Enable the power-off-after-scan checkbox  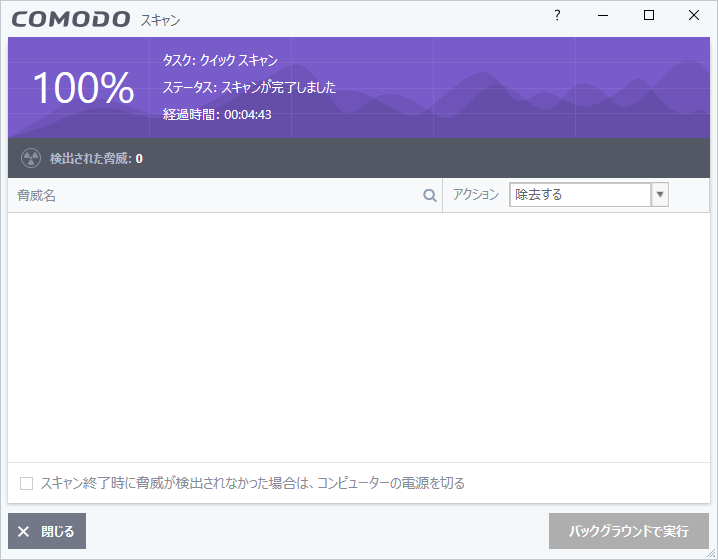pyautogui.click(x=27, y=484)
